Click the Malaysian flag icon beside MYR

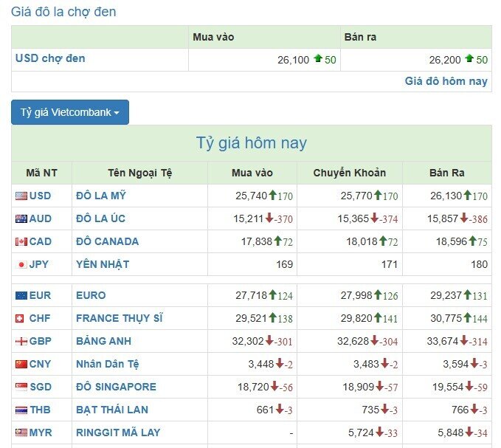21,433
